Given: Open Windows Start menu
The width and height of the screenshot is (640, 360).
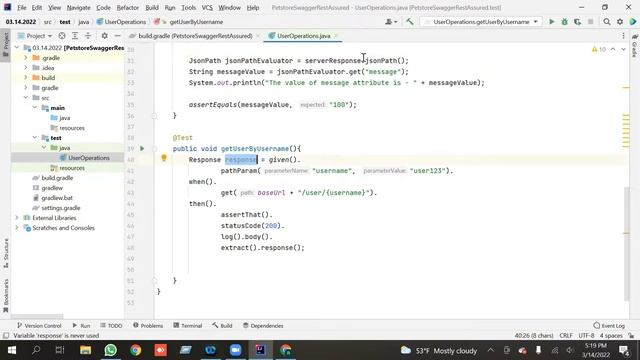Looking at the screenshot, I should (x=12, y=350).
